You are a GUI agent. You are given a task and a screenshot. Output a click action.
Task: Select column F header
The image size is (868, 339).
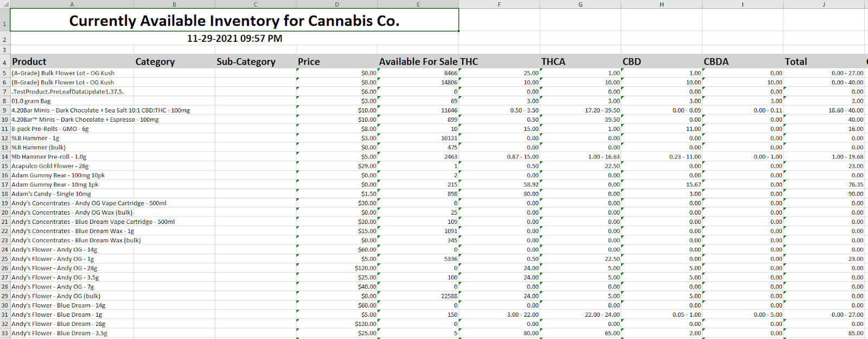pos(499,4)
